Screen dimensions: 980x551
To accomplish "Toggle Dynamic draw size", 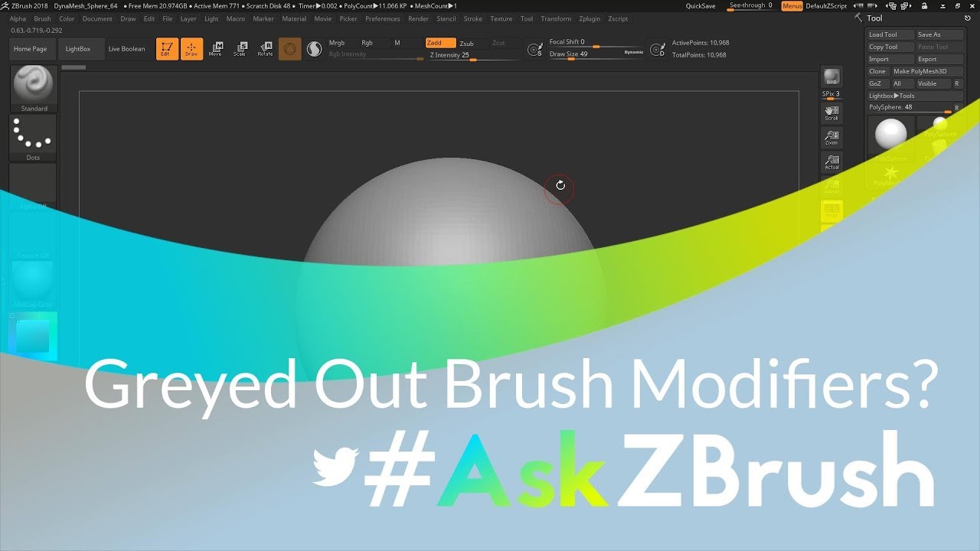I will tap(633, 52).
